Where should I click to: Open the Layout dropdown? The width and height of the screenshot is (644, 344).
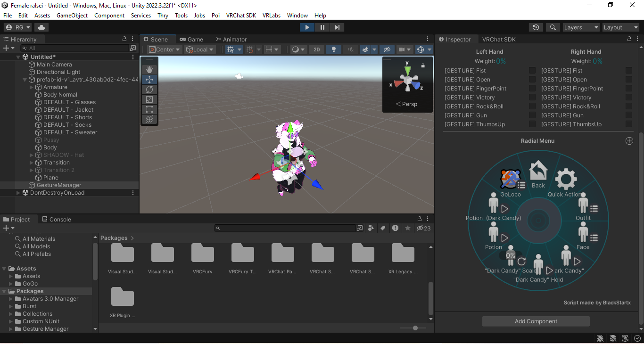(621, 27)
